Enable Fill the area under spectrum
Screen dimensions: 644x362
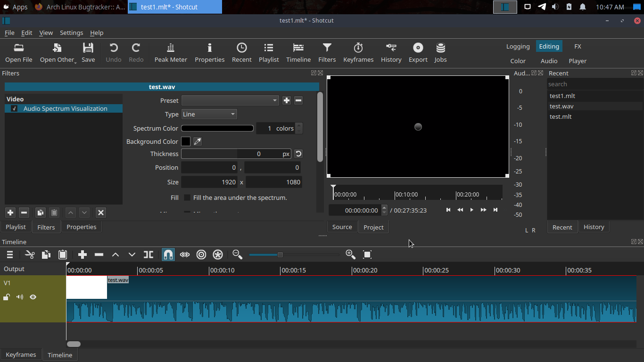click(187, 197)
